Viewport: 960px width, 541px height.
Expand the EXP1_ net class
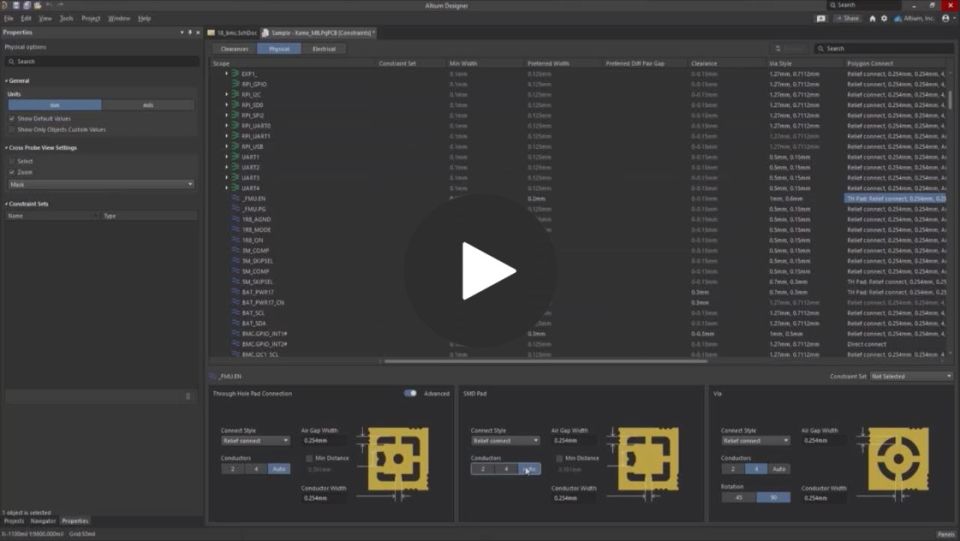click(227, 73)
